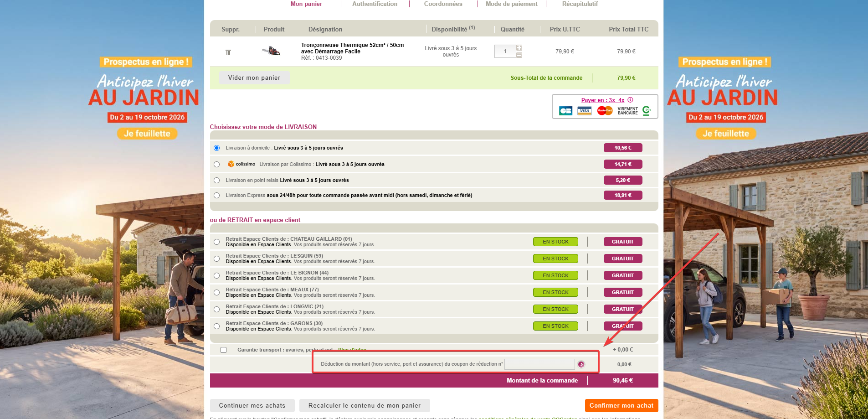Go to the Coordonnées step
Screen dimensions: 868x419
(443, 4)
